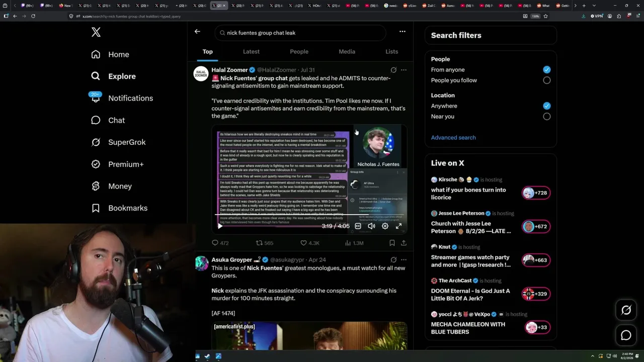Select the Near you location option
This screenshot has width=644, height=362.
point(546,117)
